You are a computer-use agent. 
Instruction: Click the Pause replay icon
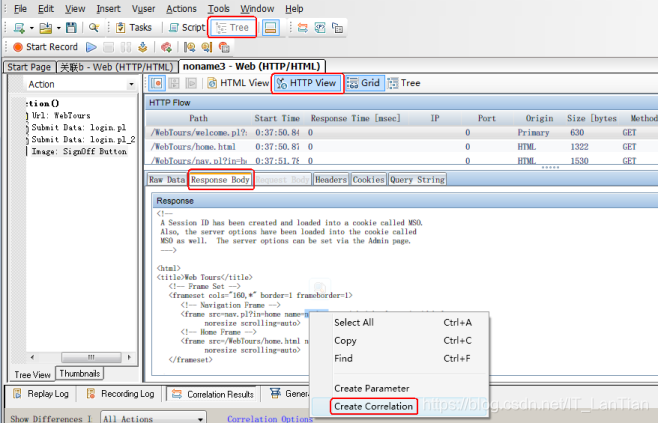126,47
